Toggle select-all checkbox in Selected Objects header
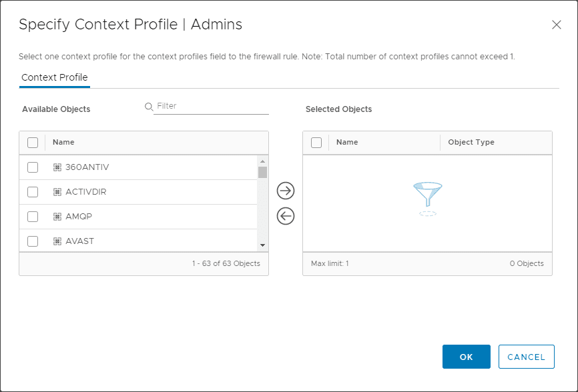 316,142
